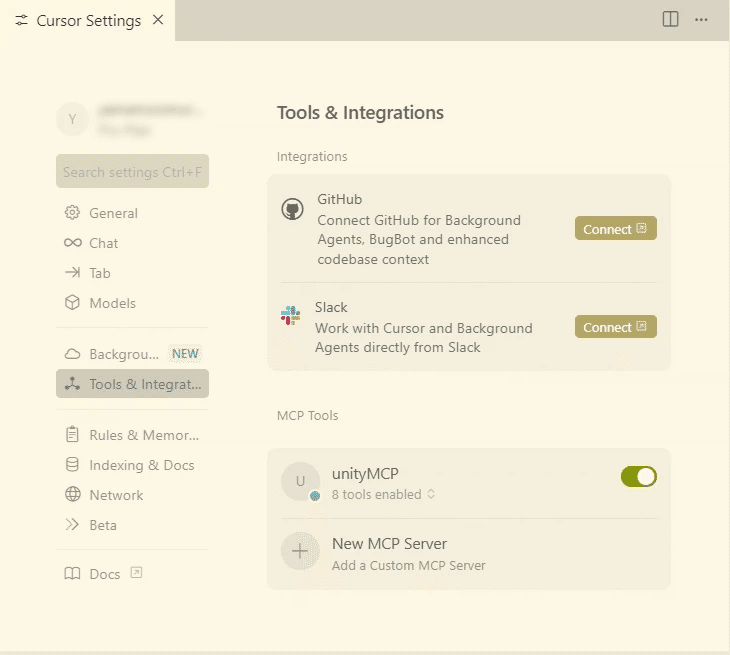Screen dimensions: 730x655
Task: Go to Chat settings
Action: pos(103,243)
